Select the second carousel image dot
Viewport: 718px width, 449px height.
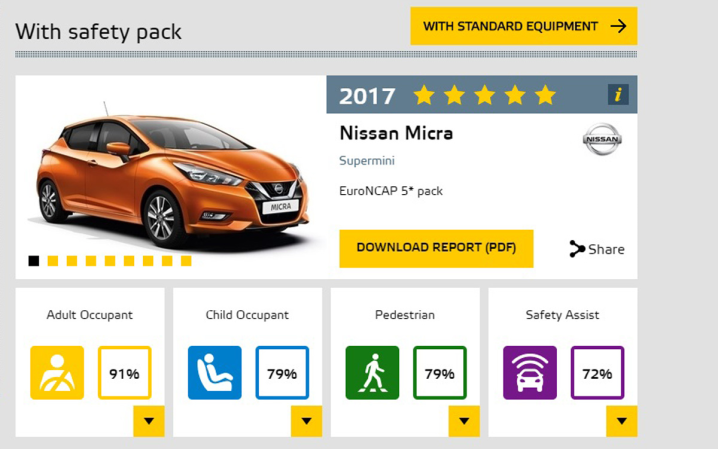click(x=53, y=261)
